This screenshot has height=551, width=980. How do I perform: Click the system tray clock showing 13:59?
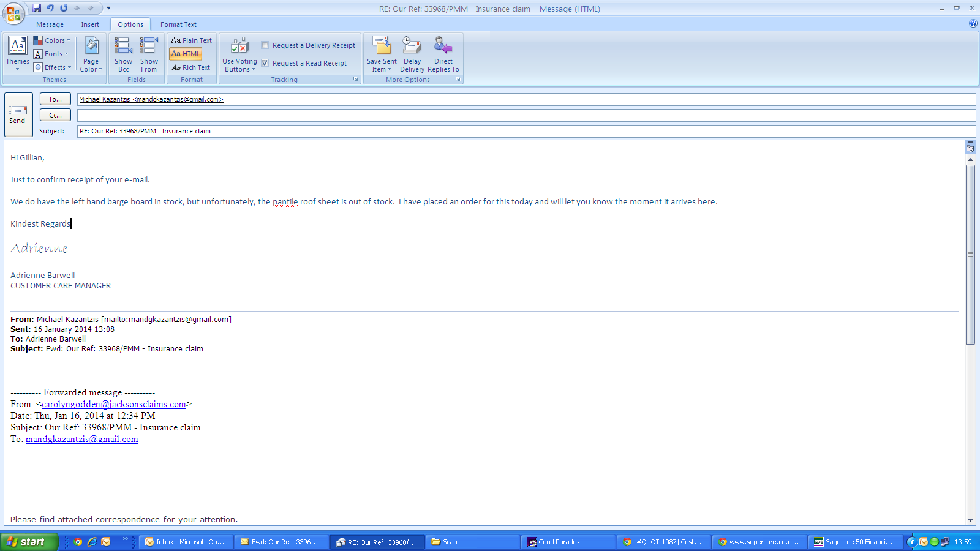coord(963,542)
